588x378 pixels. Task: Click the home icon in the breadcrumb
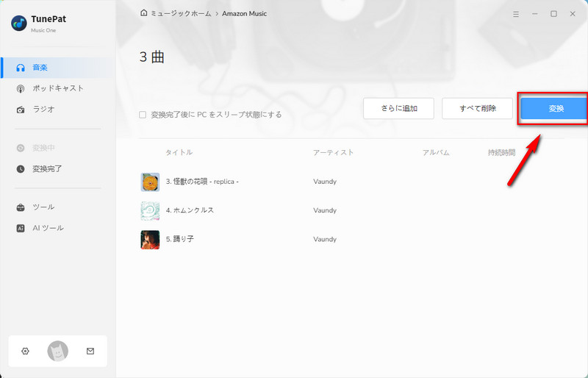coord(143,13)
